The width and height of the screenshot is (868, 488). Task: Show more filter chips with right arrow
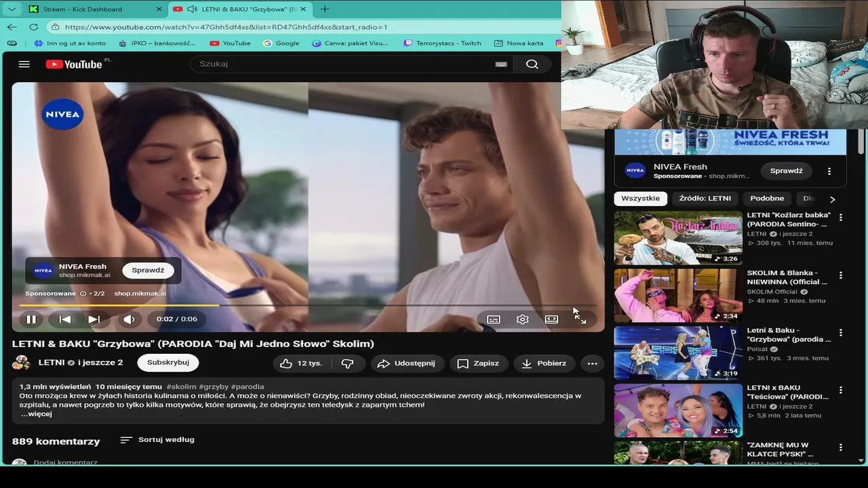tap(833, 199)
